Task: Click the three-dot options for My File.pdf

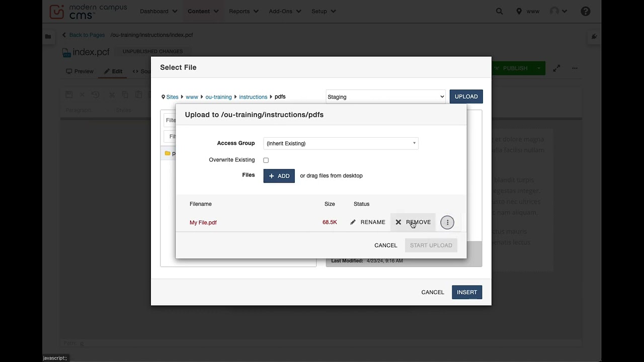Action: (447, 222)
